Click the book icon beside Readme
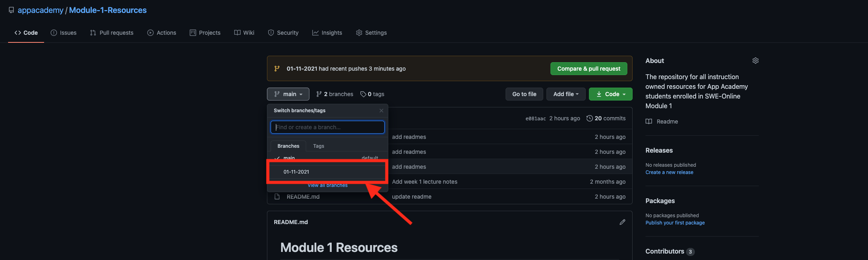 (649, 122)
